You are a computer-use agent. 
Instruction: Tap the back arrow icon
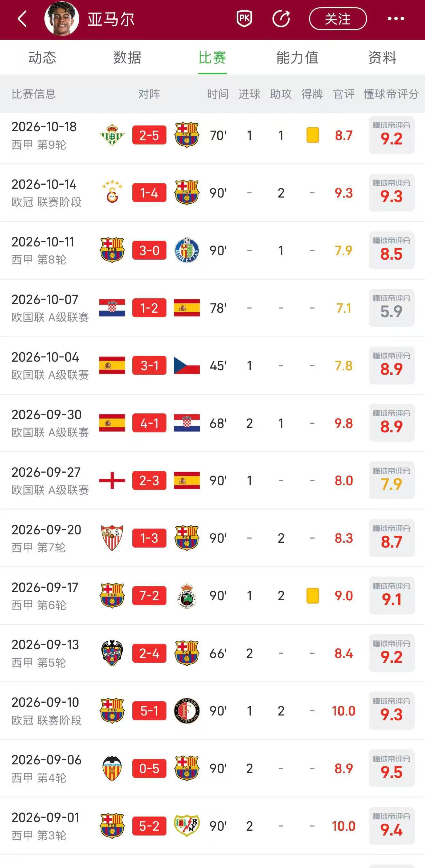[22, 19]
